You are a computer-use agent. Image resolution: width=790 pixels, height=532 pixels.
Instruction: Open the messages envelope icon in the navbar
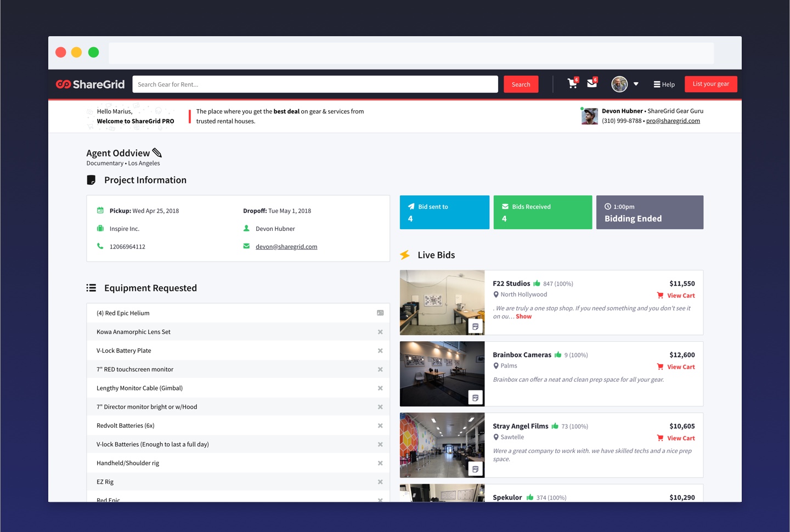tap(591, 83)
